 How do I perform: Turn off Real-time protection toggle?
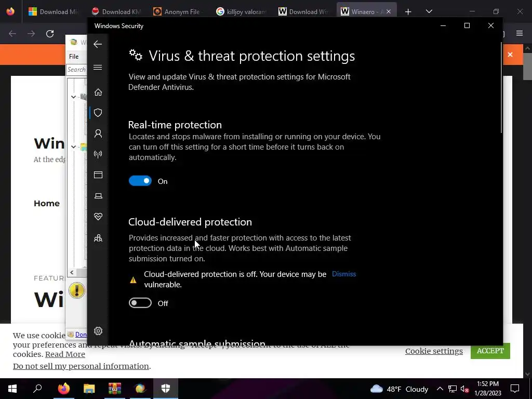click(x=140, y=181)
